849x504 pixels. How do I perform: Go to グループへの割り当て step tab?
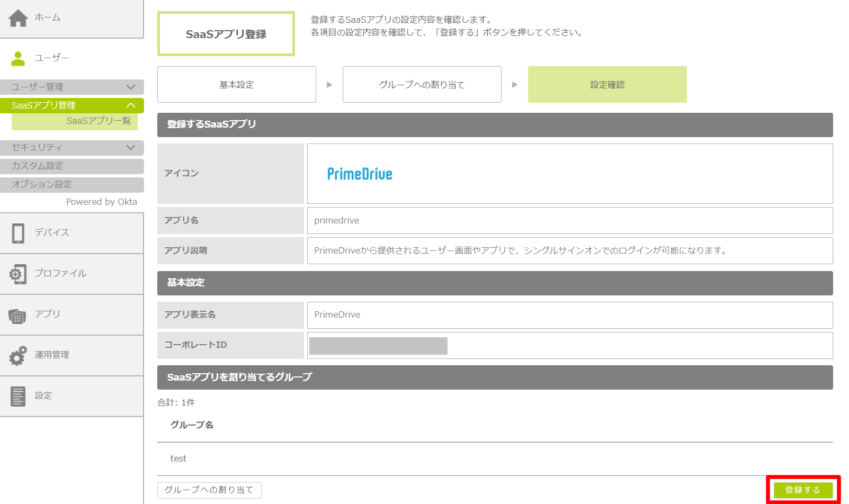[x=422, y=84]
